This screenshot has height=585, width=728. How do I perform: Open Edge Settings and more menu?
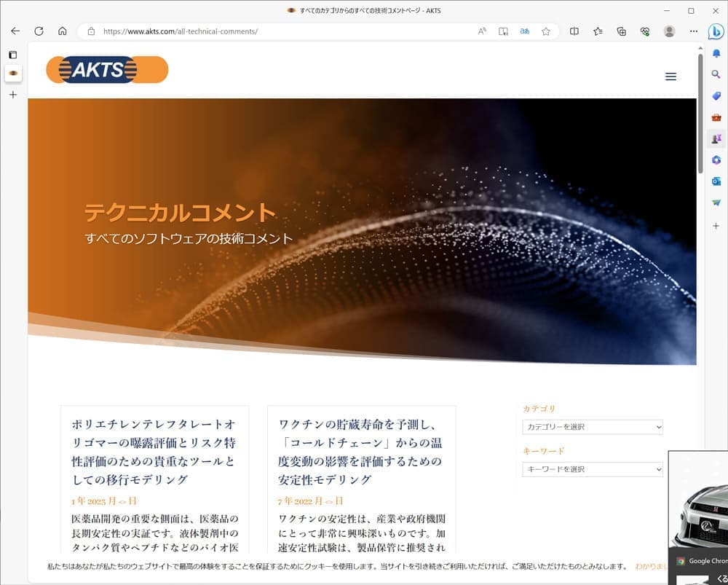pos(693,31)
